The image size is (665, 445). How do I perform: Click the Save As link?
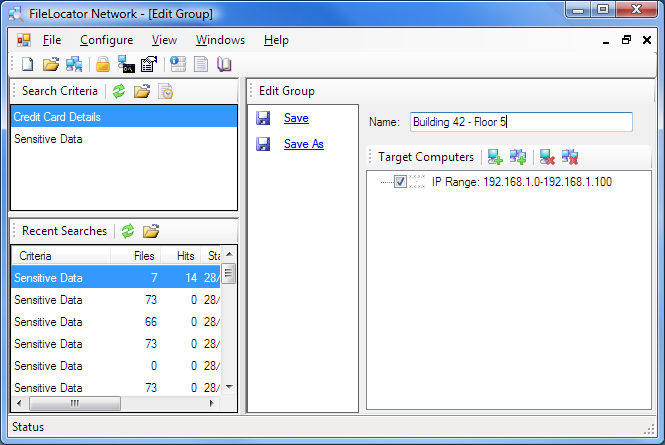304,144
